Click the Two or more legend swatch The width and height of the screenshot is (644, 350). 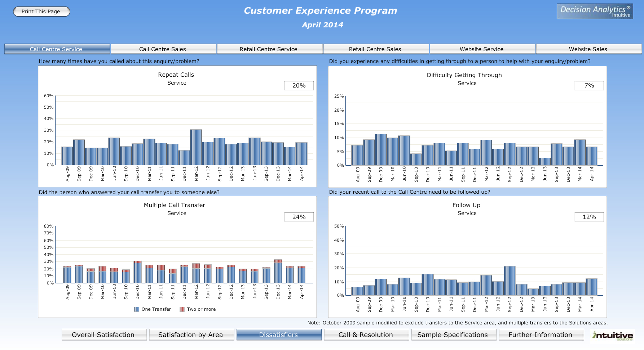(x=182, y=309)
